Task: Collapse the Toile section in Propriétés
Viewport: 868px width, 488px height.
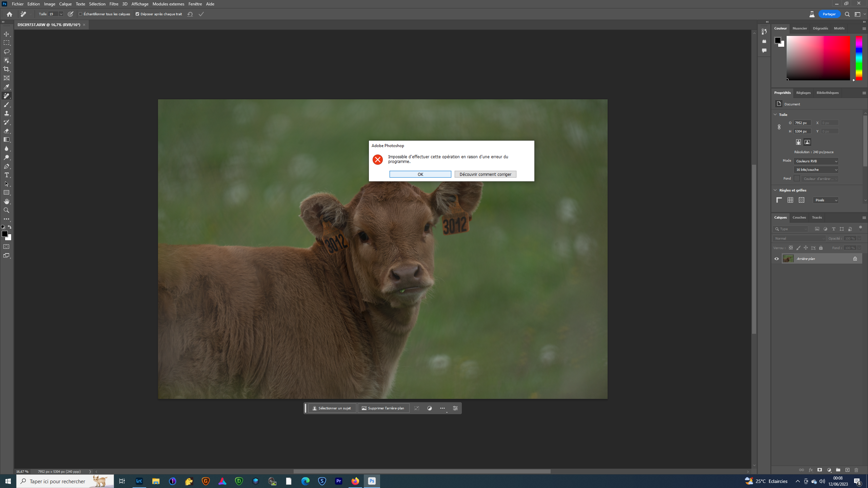Action: coord(776,115)
